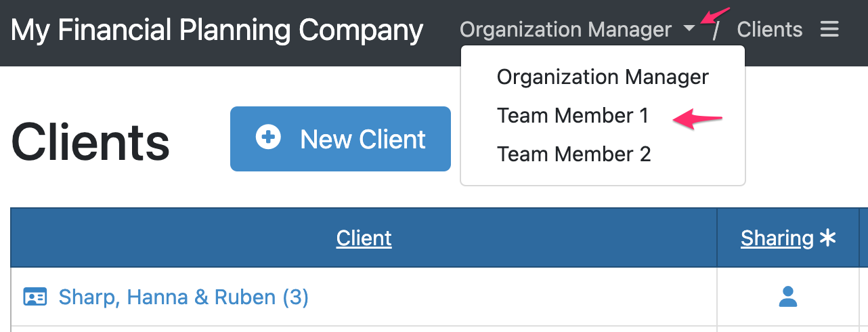This screenshot has height=332, width=868.
Task: Go to Clients breadcrumb in top navigation
Action: point(770,29)
